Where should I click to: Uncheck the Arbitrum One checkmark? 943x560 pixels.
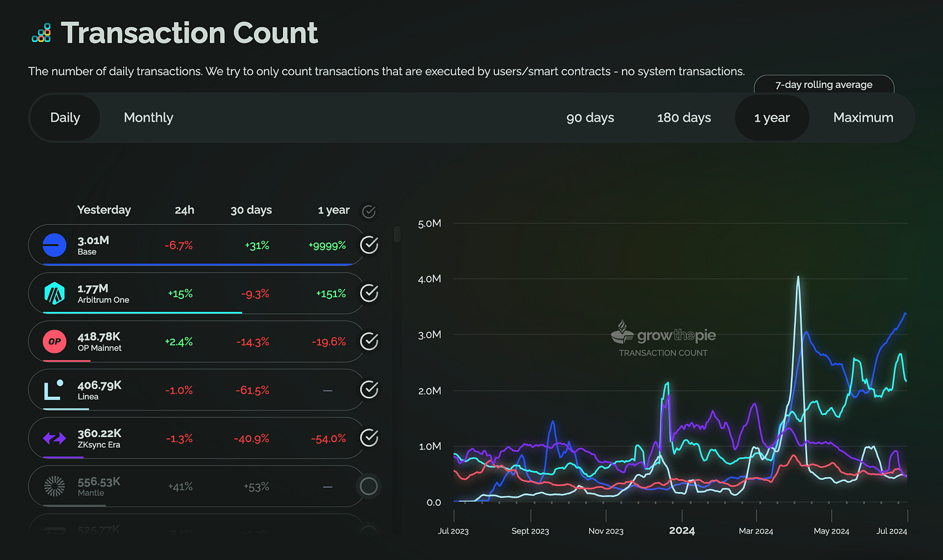click(x=369, y=293)
